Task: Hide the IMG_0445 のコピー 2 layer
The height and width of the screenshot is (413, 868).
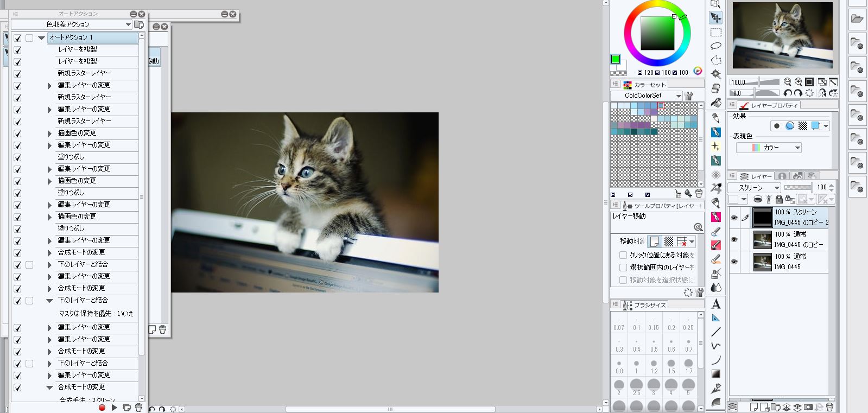Action: [x=734, y=218]
